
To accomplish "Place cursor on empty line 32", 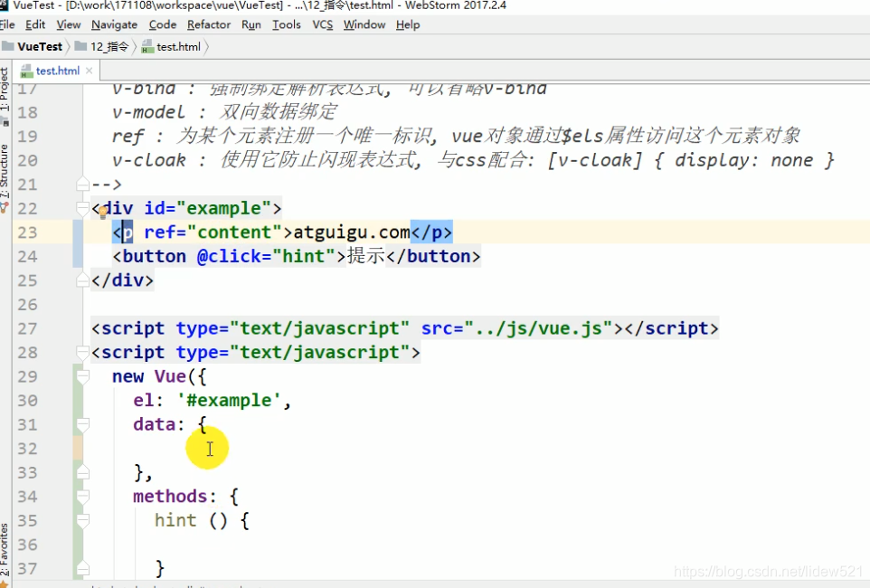I will pos(476,449).
